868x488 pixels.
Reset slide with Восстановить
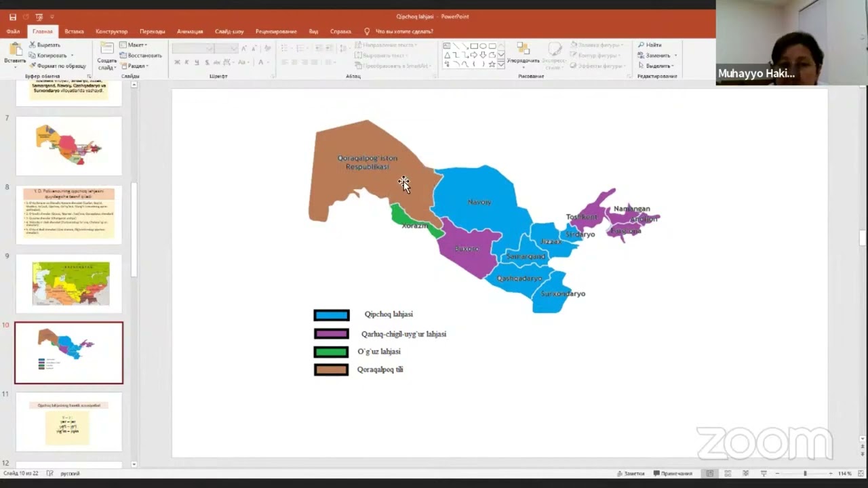pyautogui.click(x=140, y=56)
